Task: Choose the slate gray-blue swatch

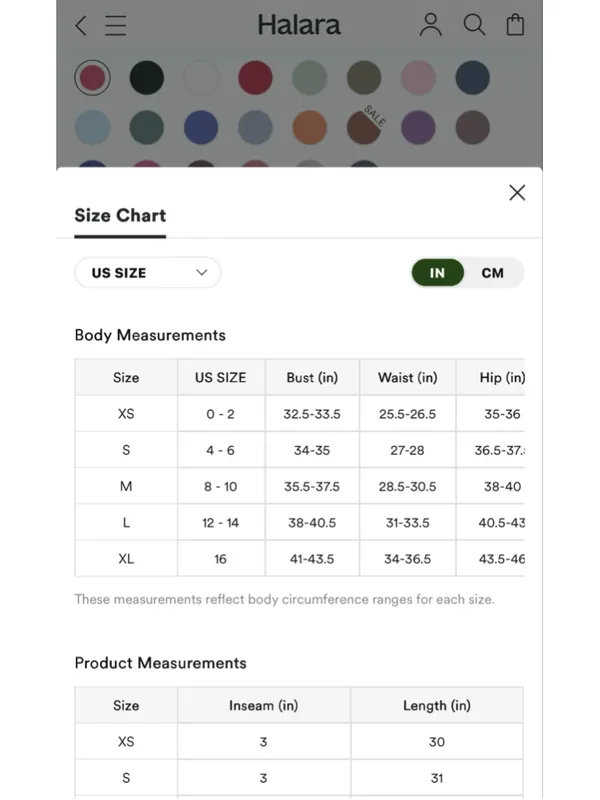Action: click(255, 127)
